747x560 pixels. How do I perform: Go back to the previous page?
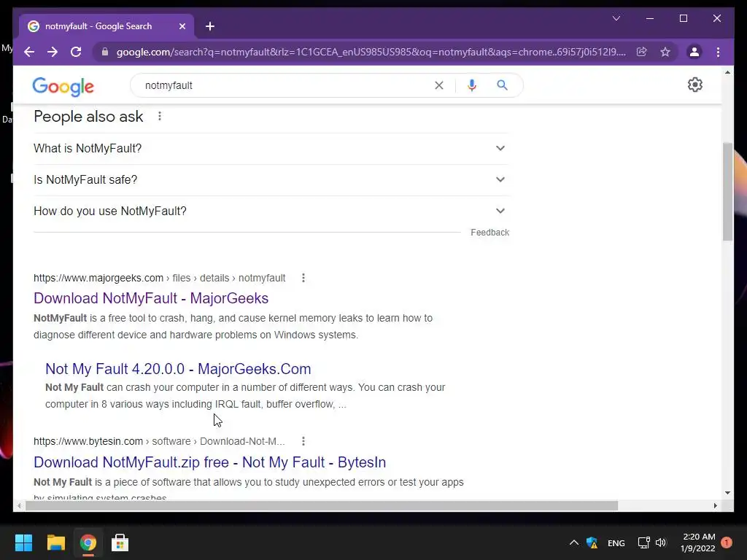[29, 52]
